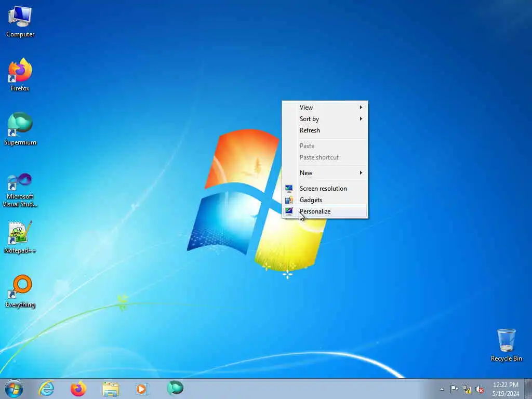Image resolution: width=532 pixels, height=399 pixels.
Task: Click the muted volume tray icon
Action: (x=480, y=390)
